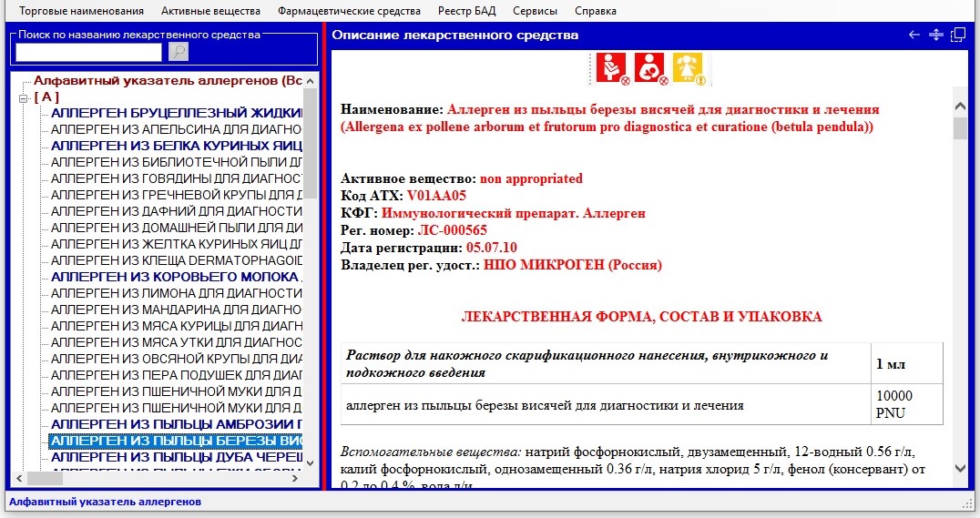Click the 10000 PNU table cell
The width and height of the screenshot is (980, 518).
906,404
